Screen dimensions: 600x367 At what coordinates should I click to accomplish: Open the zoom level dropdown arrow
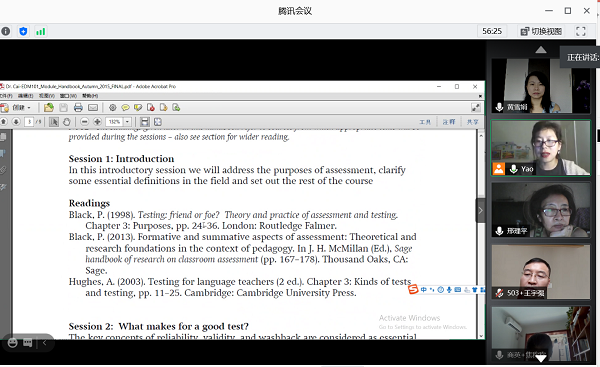(x=127, y=122)
